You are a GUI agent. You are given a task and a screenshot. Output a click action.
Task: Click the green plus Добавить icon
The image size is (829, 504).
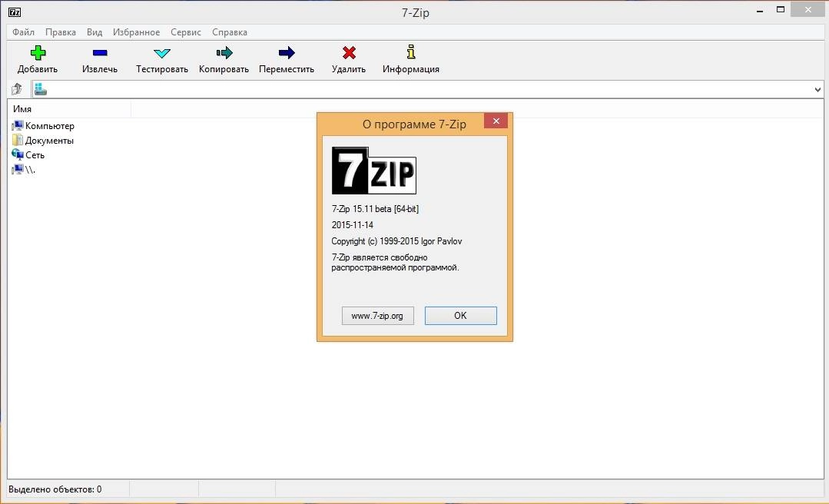(x=38, y=52)
